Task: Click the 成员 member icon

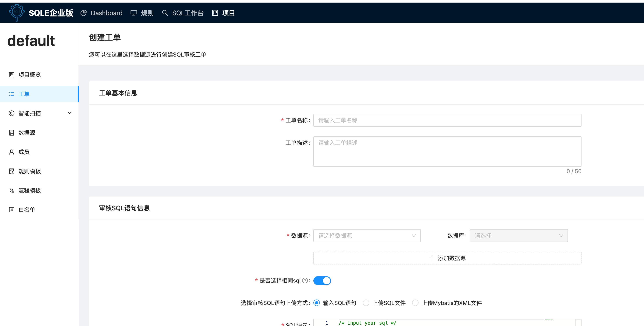Action: (11, 152)
